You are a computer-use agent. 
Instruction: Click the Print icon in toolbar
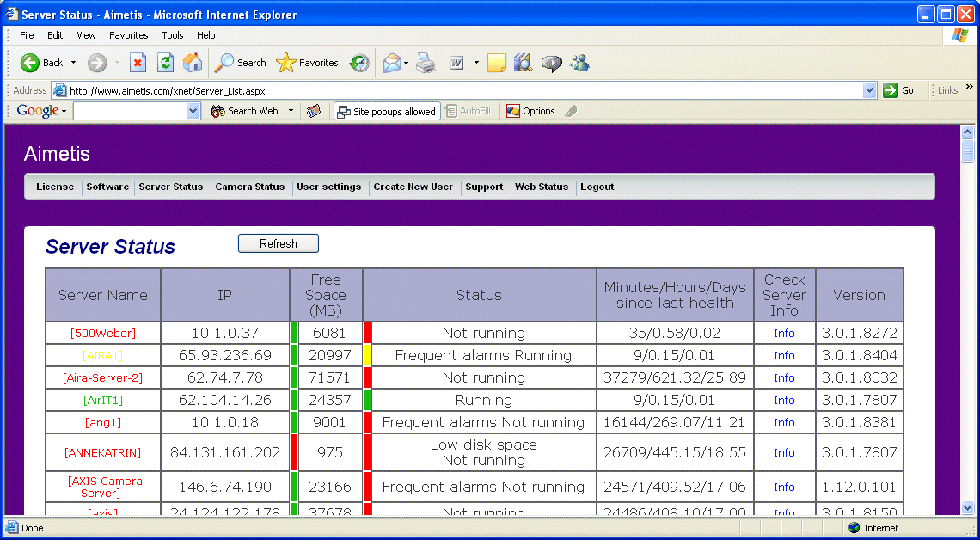point(426,63)
